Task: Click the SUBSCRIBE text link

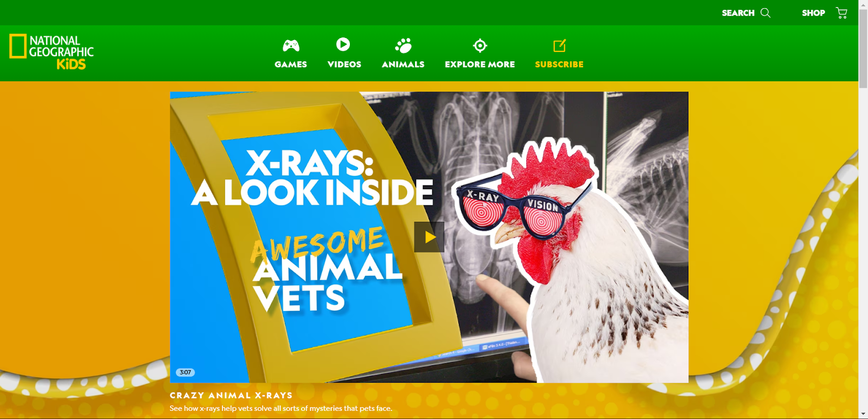Action: click(x=559, y=65)
